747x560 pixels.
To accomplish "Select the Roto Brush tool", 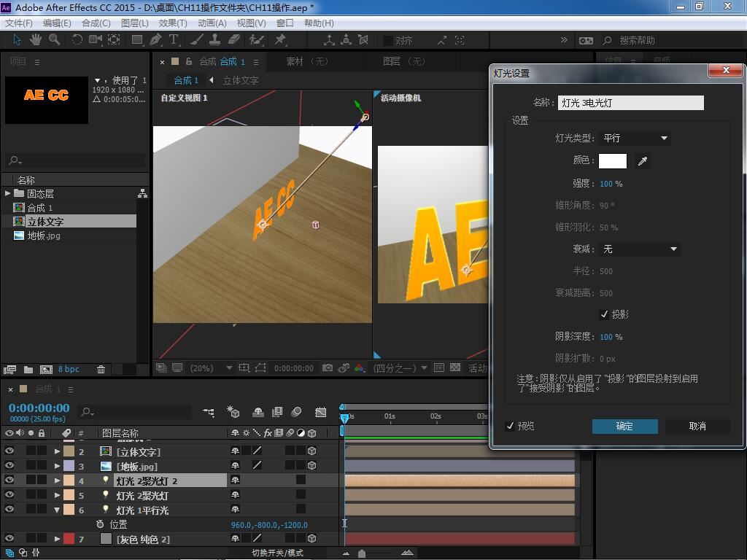I will [257, 40].
